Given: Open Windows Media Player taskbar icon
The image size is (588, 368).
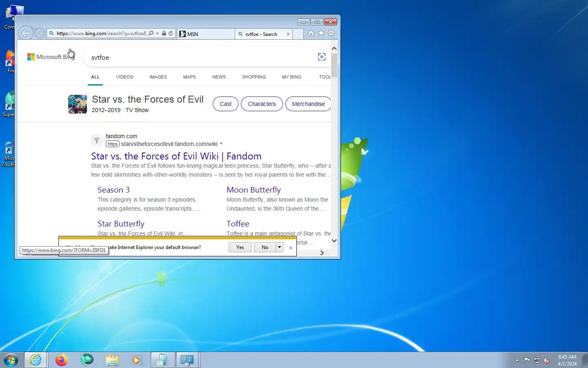Looking at the screenshot, I should coord(137,360).
